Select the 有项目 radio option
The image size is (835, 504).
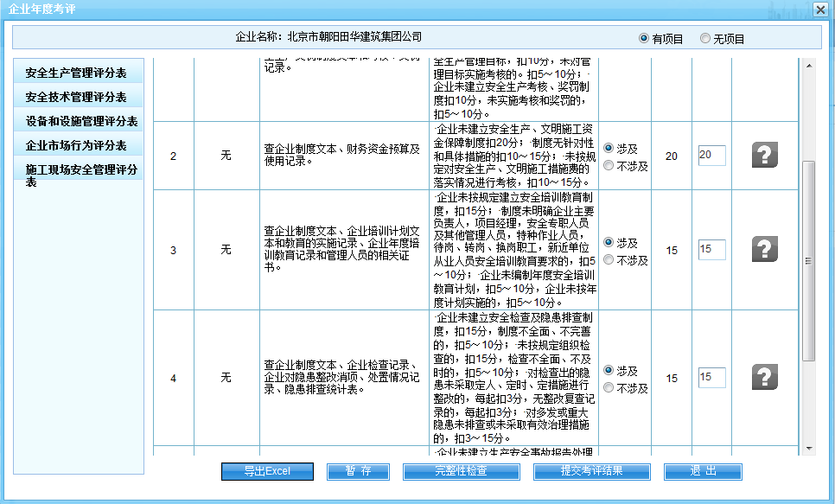[643, 39]
